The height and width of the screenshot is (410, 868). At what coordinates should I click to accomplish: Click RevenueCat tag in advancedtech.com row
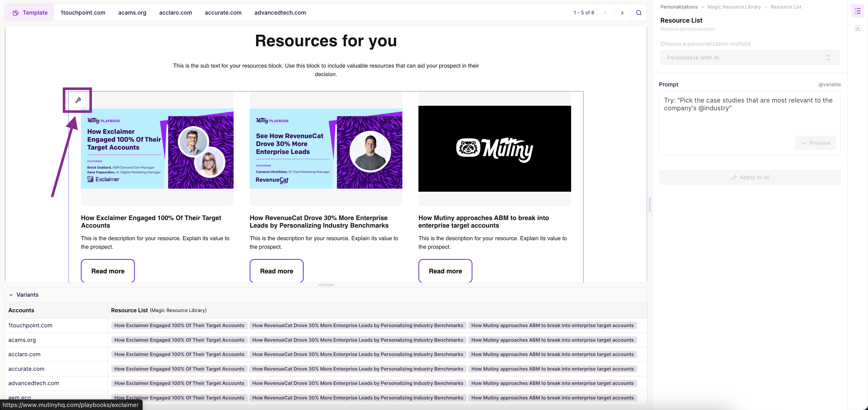coord(358,383)
